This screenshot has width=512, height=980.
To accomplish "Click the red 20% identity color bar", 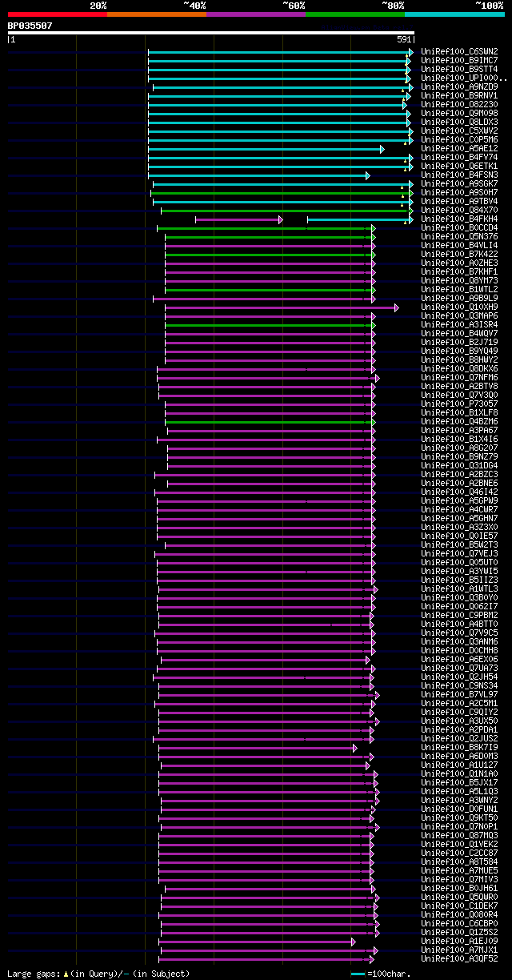I will pos(58,14).
